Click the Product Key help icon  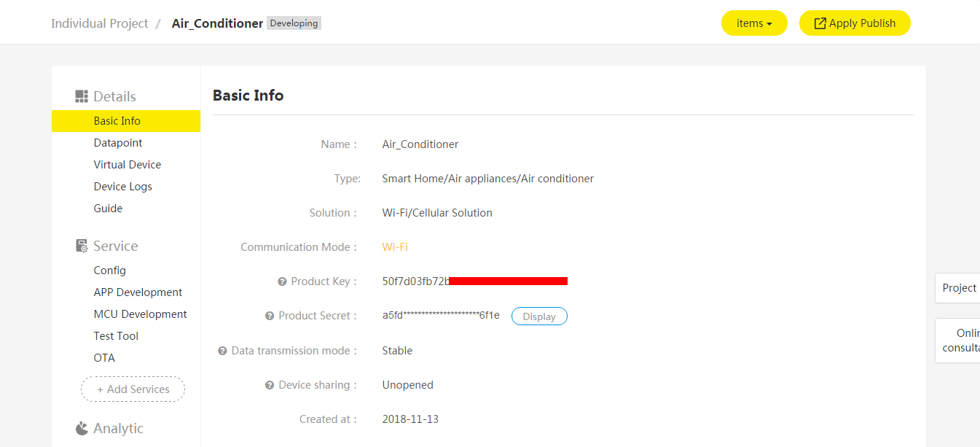282,281
